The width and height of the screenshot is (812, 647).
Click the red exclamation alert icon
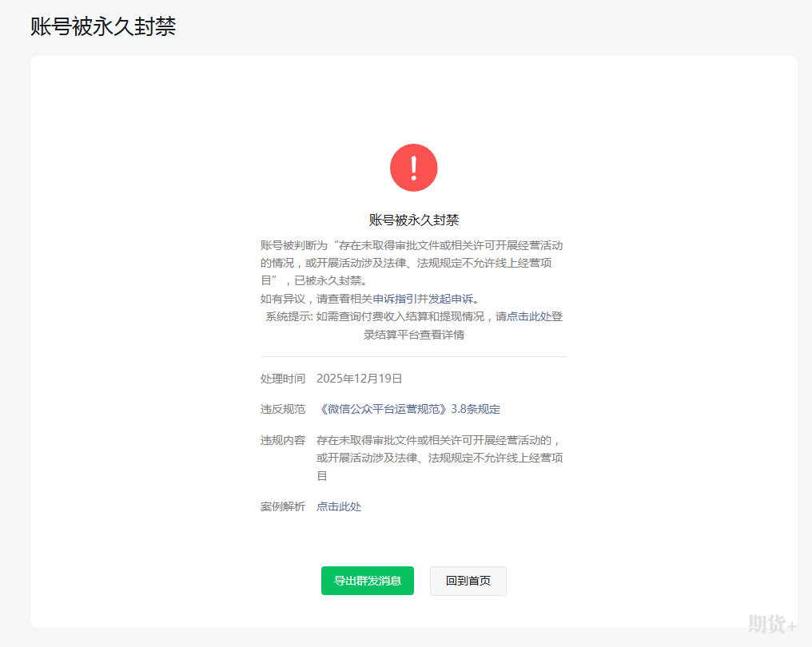click(x=413, y=168)
